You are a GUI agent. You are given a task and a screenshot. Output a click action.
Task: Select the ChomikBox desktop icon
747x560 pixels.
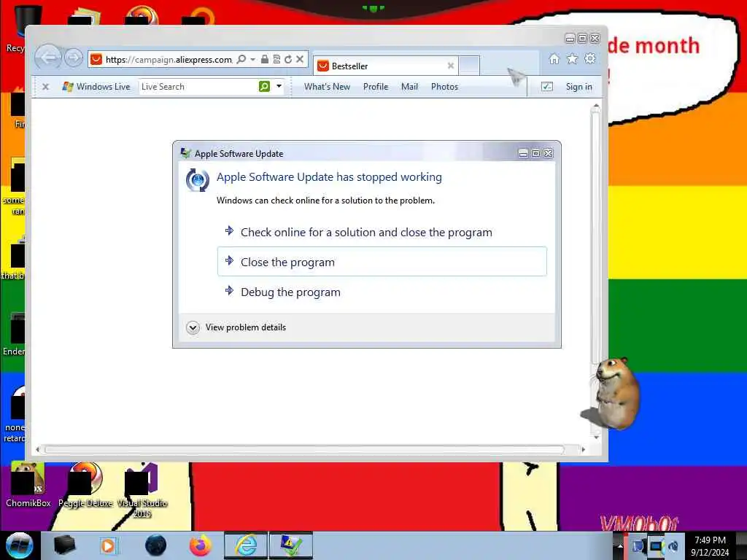pyautogui.click(x=28, y=485)
